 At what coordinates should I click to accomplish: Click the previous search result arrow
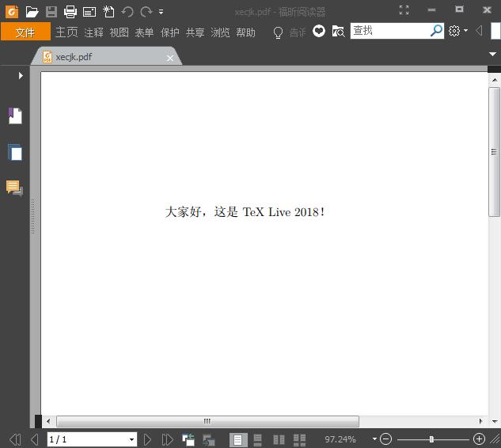click(479, 31)
